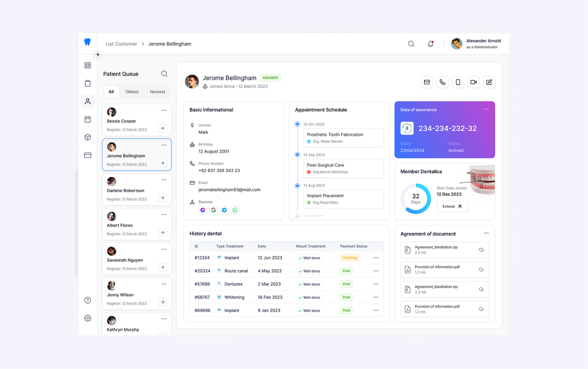Edit patient profile with pencil icon
The image size is (588, 369).
click(x=489, y=82)
